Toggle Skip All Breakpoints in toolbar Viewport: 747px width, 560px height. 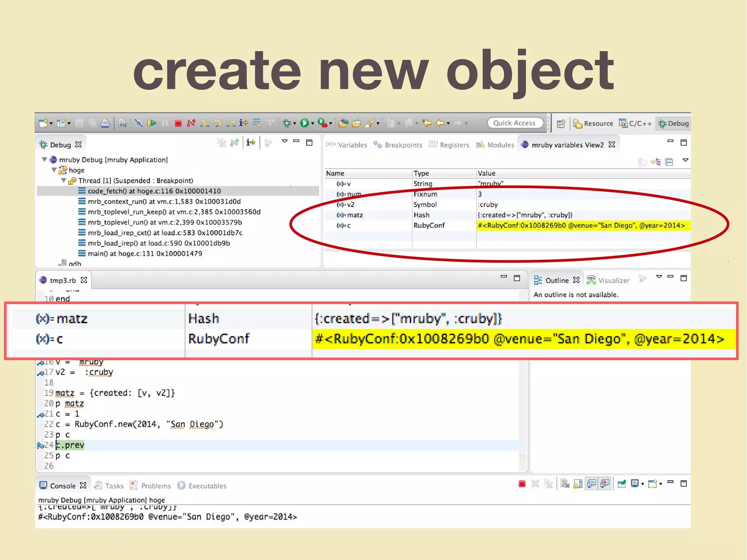[x=138, y=123]
